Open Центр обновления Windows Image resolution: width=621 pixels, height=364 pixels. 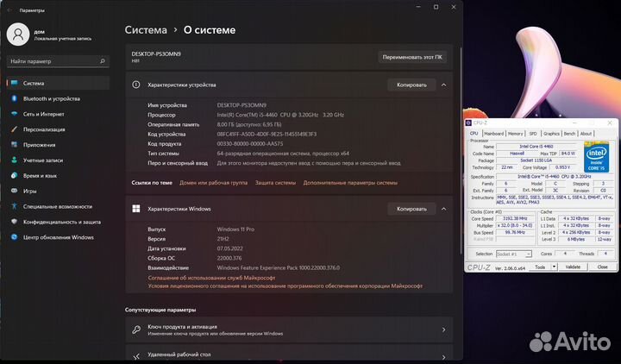(x=58, y=237)
